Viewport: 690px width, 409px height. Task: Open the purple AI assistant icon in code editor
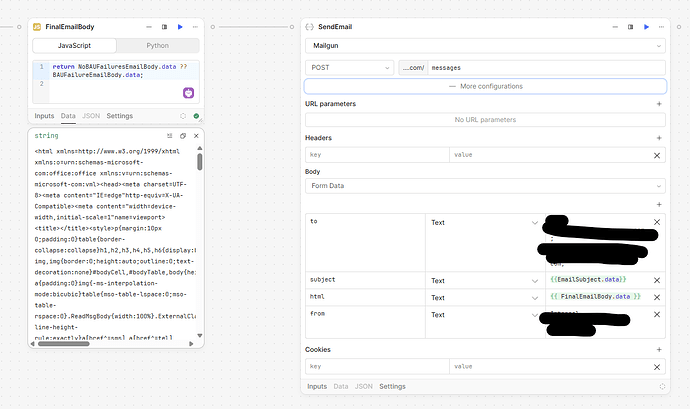coord(188,93)
